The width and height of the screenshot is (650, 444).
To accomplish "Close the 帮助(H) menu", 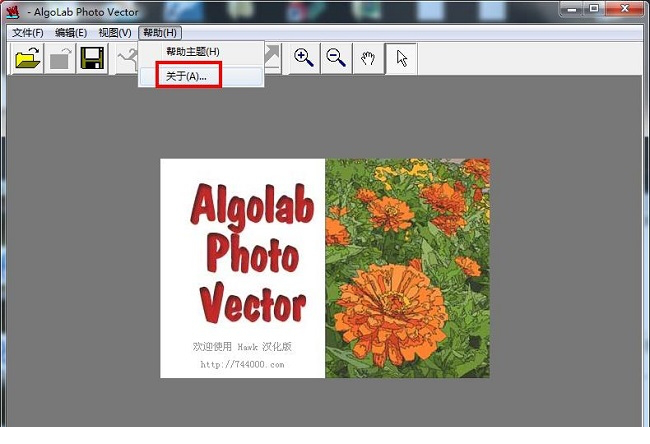I will (x=160, y=33).
